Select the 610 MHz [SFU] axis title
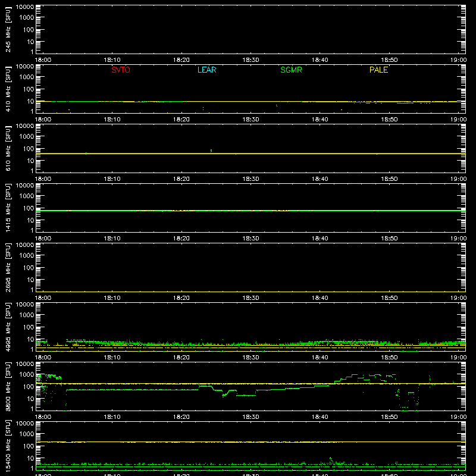This screenshot has height=476, width=476. [x=8, y=148]
